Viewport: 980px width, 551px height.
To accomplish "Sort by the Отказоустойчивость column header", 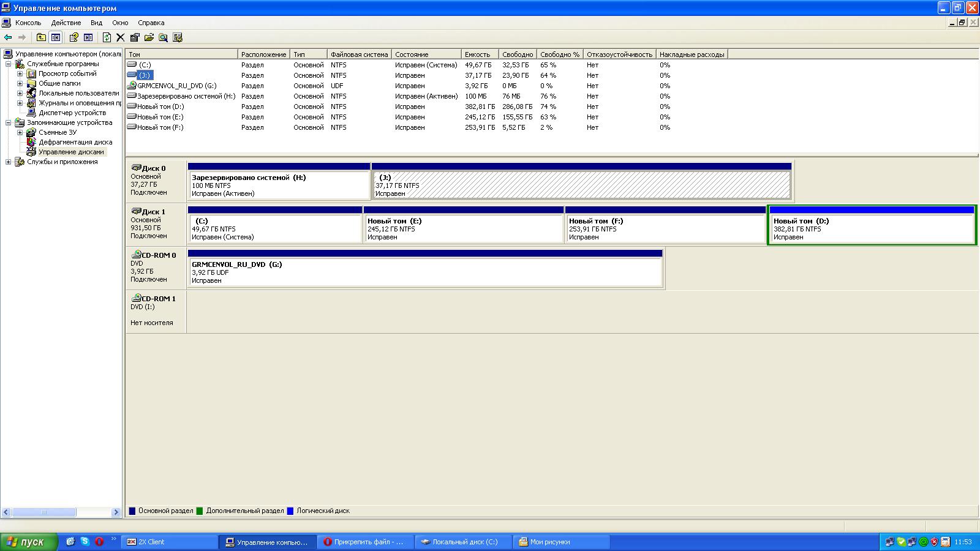I will tap(619, 54).
